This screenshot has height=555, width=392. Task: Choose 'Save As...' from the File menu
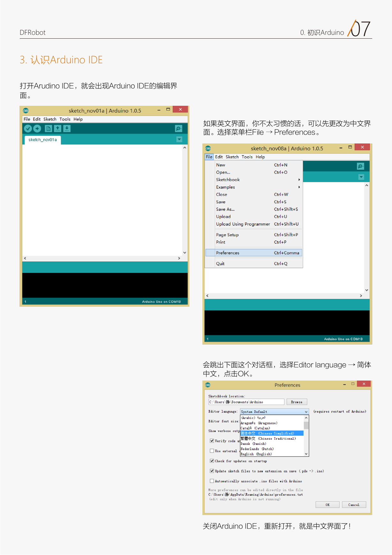pos(254,209)
